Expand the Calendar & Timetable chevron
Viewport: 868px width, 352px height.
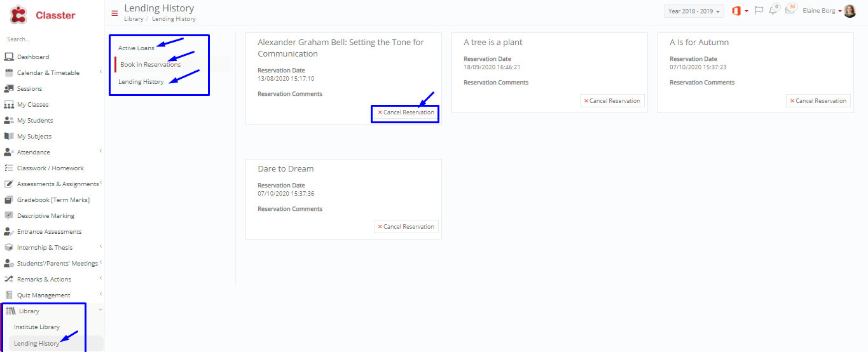coord(100,72)
